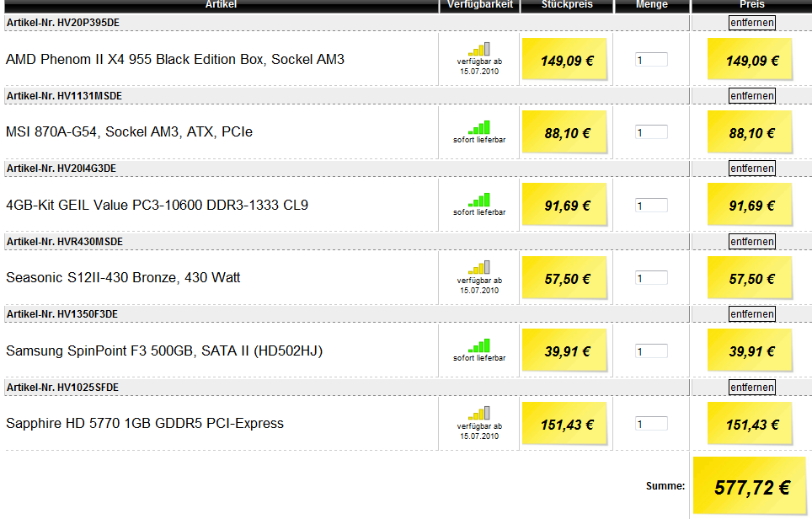
Task: Click the Stückpreis column header
Action: tap(567, 5)
